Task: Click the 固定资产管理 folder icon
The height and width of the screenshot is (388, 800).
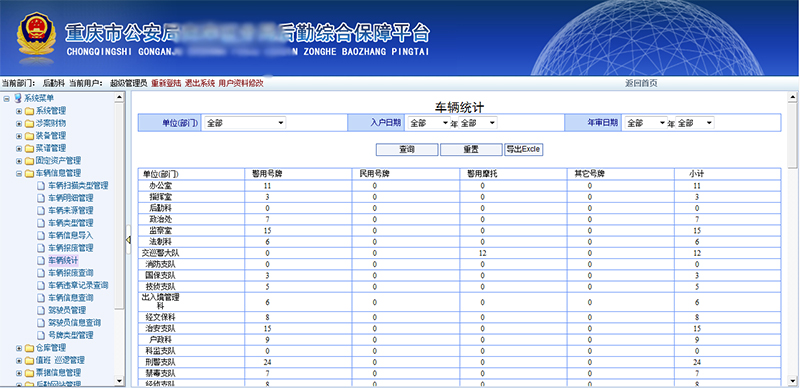Action: click(x=30, y=161)
